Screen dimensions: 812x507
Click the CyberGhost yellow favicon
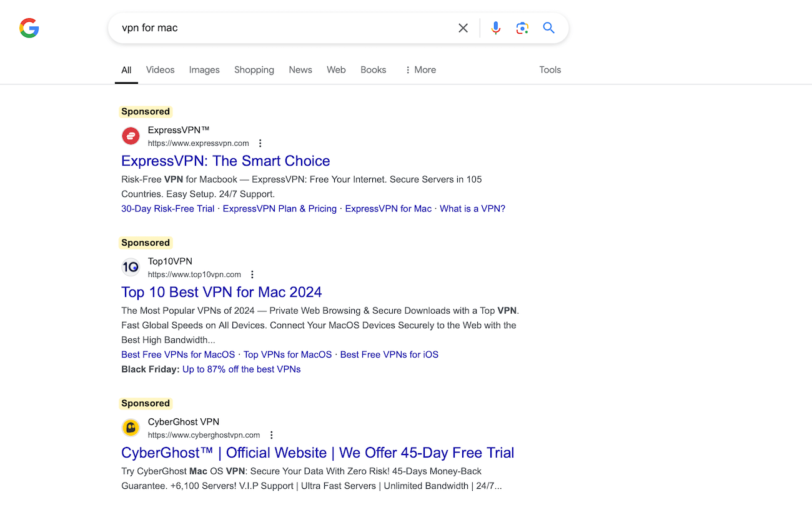(131, 428)
